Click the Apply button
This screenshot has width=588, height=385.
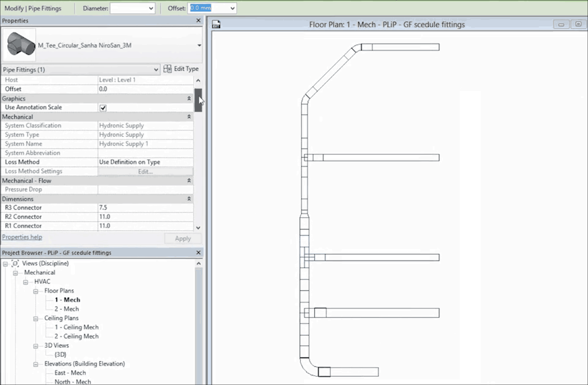[x=183, y=238]
